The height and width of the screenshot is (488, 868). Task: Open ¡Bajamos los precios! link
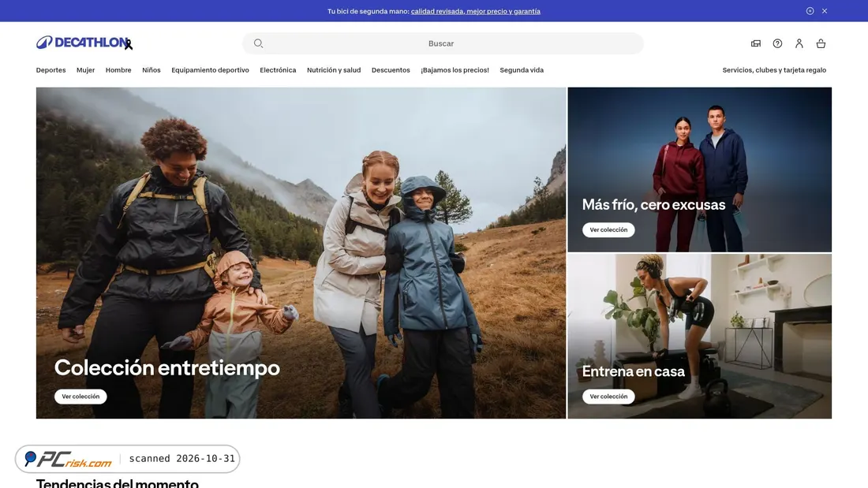455,70
